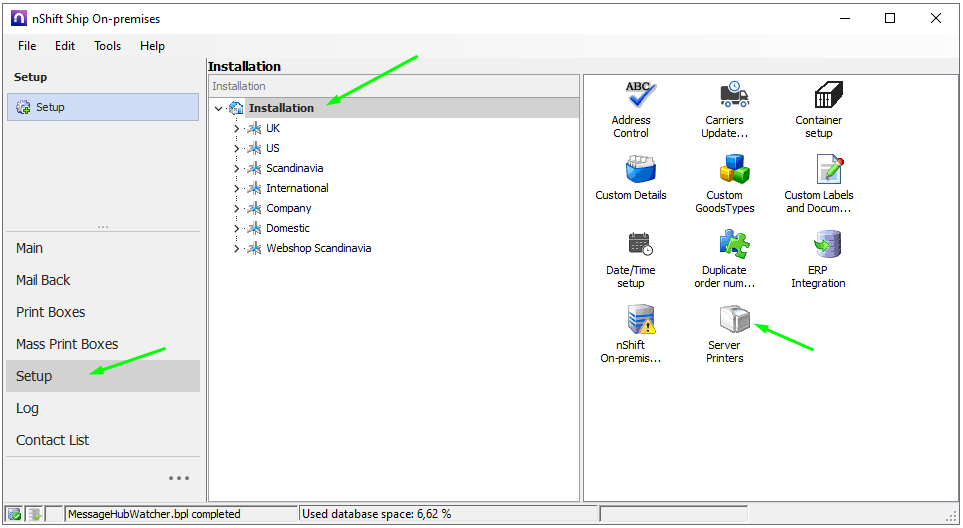The width and height of the screenshot is (963, 528).
Task: Open the Tools menu
Action: tap(107, 46)
